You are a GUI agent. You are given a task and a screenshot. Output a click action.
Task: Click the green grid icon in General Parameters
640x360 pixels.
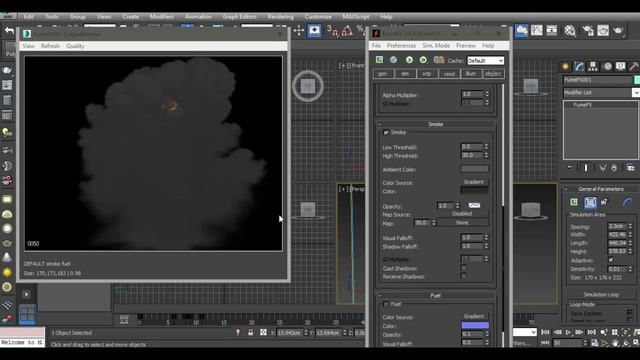[574, 202]
